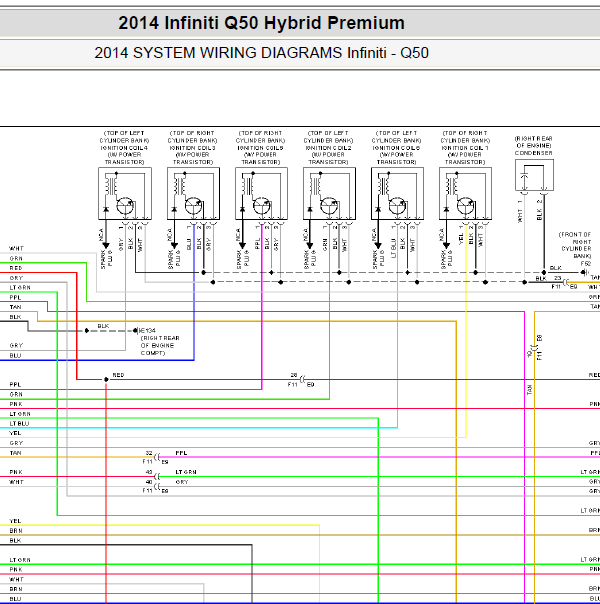Click the Spark Plug arrow under Coil 1
Image resolution: width=600 pixels, height=604 pixels.
pyautogui.click(x=446, y=247)
